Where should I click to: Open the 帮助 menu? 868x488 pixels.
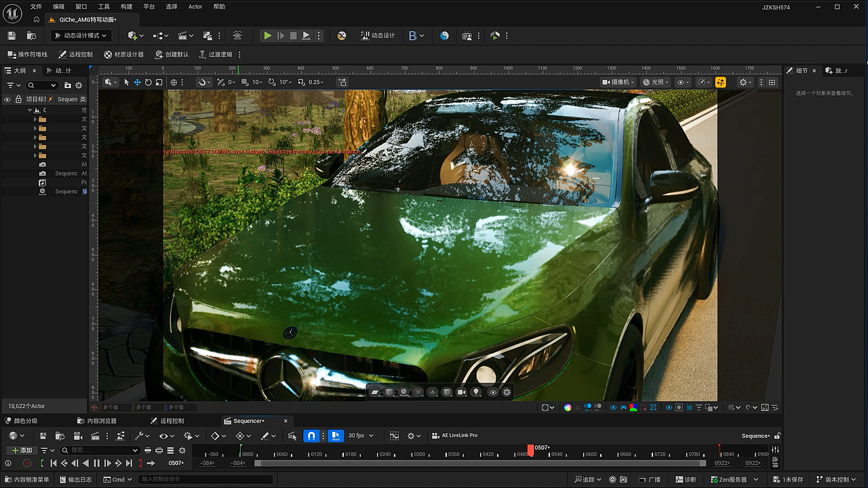(x=219, y=7)
